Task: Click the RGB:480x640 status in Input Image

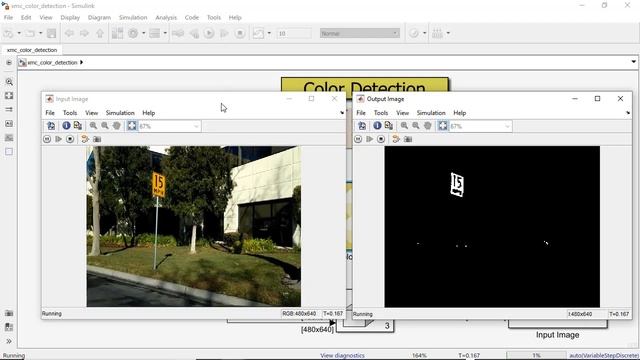Action: coord(299,313)
